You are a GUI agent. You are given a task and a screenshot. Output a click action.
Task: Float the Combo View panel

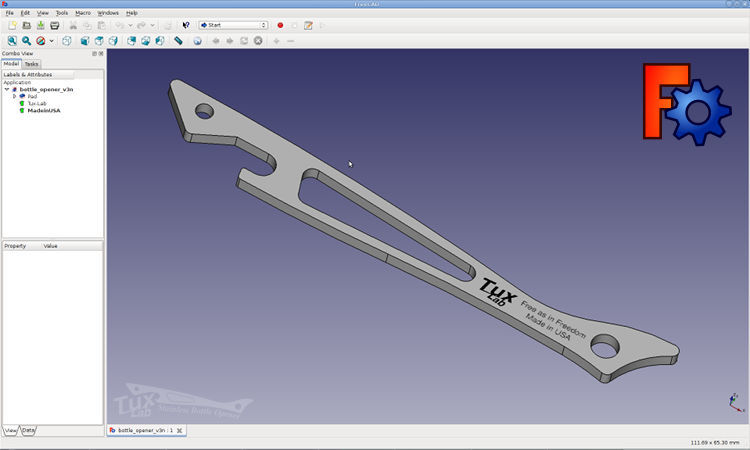pyautogui.click(x=94, y=54)
